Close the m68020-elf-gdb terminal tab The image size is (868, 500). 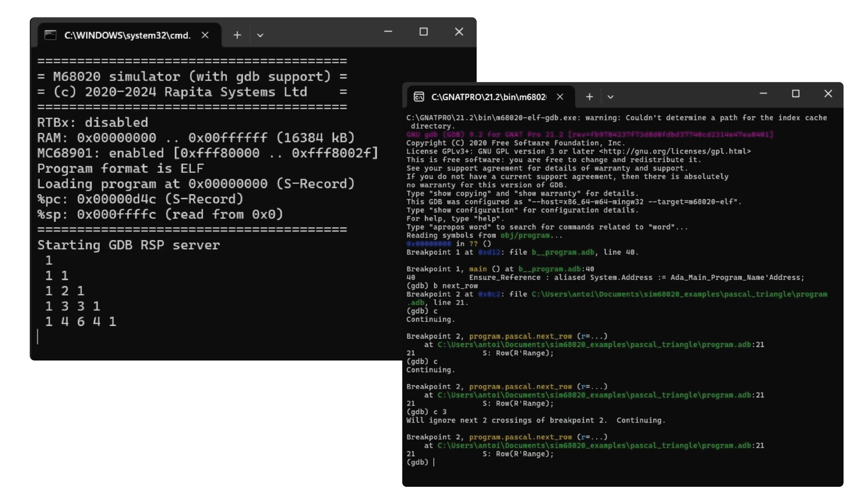tap(560, 96)
